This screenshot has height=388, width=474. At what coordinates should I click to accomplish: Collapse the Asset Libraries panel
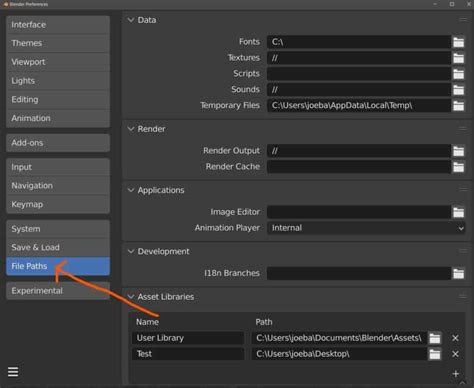click(x=131, y=297)
